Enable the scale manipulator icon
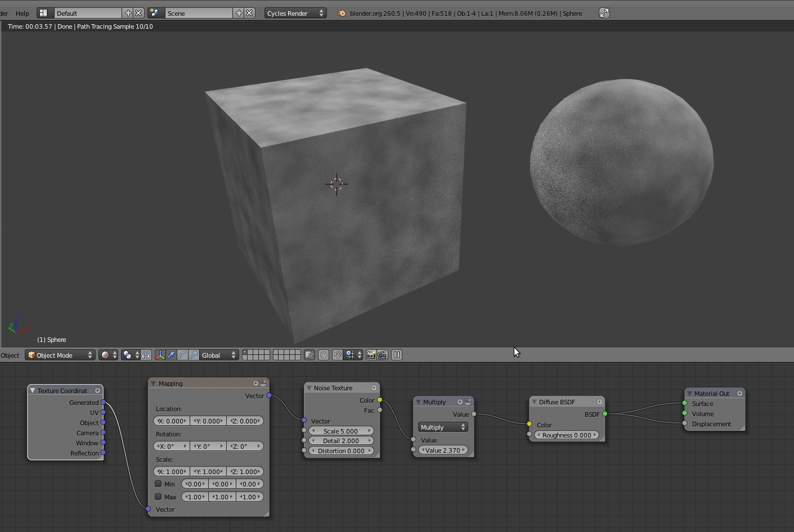The height and width of the screenshot is (532, 794). (194, 355)
